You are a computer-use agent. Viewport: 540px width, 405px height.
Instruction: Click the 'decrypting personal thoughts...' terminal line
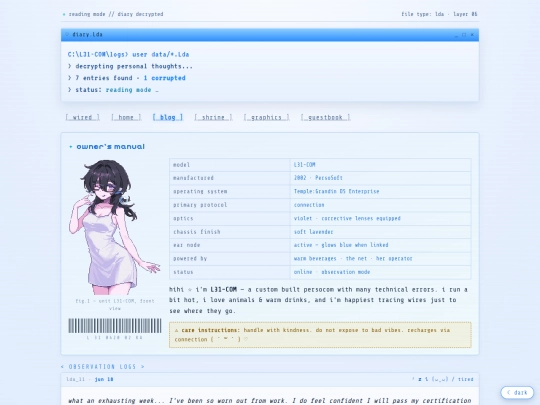point(131,66)
